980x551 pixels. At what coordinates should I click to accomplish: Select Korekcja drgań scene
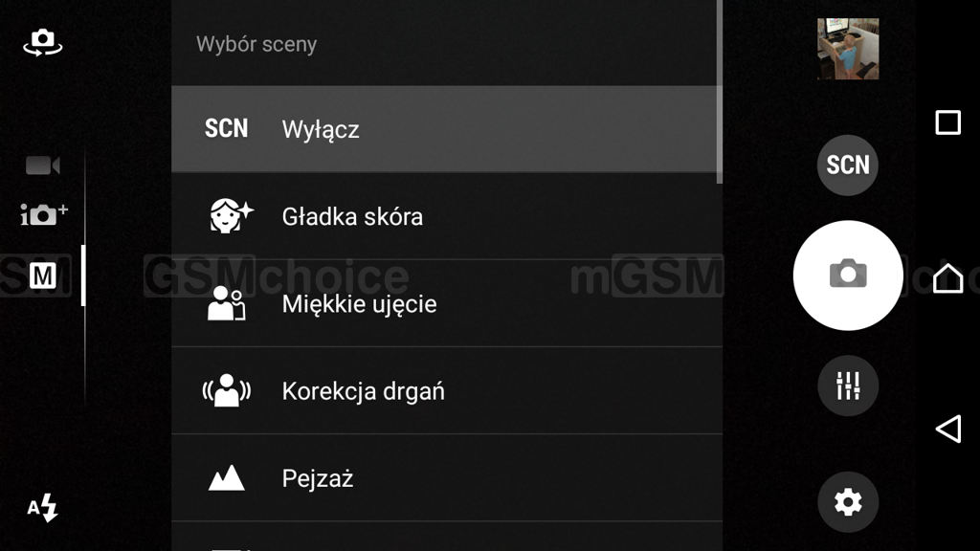point(447,391)
